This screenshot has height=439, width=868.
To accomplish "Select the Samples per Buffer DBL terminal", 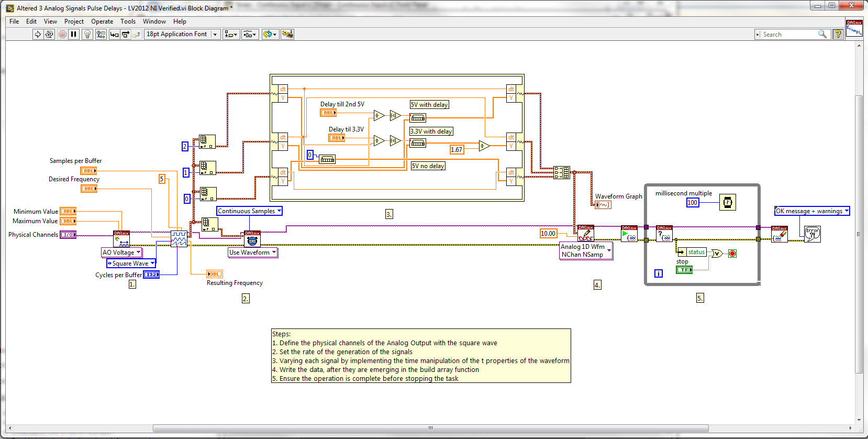I will (x=88, y=171).
